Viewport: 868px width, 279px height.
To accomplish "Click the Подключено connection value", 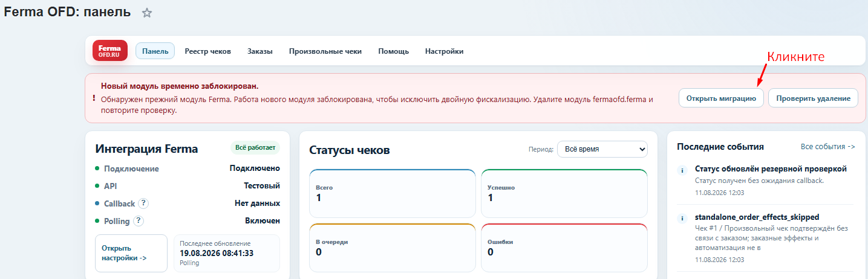I will (255, 168).
